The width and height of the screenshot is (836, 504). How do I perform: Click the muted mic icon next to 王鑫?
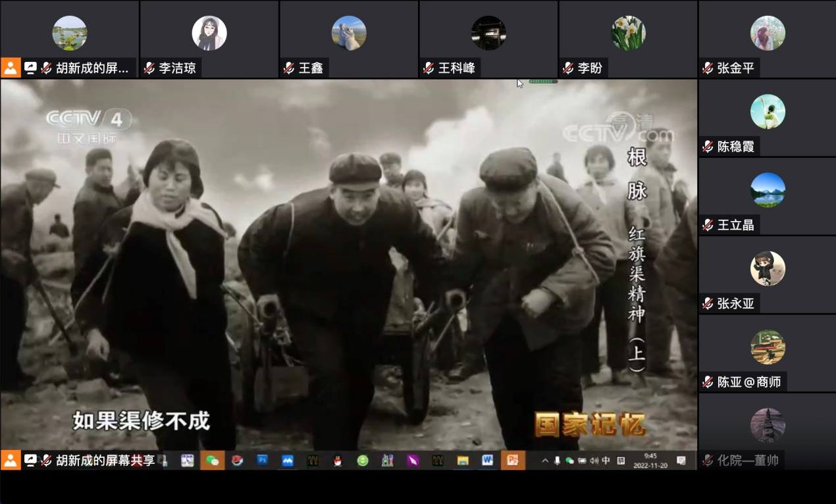click(x=289, y=68)
